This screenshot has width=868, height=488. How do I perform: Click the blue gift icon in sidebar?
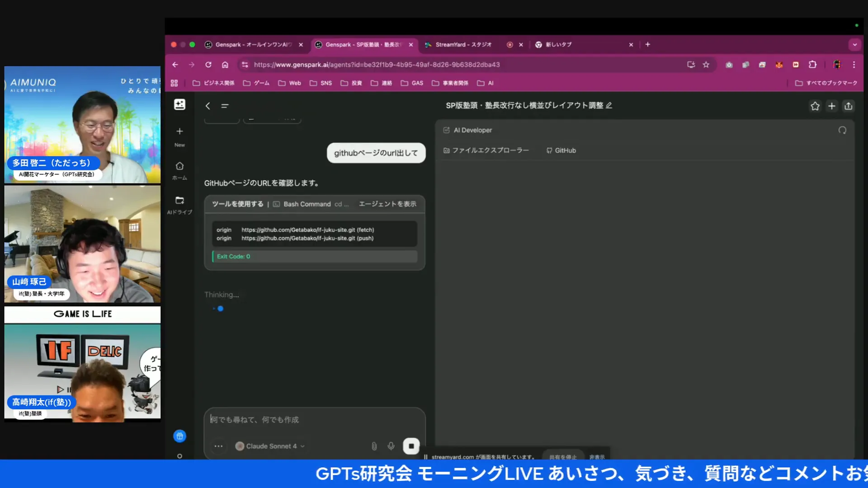179,436
